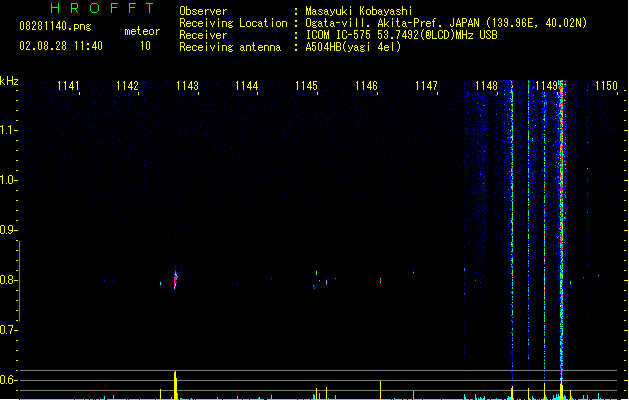Click the 1141 time axis label
This screenshot has height=400, width=629.
pos(68,86)
